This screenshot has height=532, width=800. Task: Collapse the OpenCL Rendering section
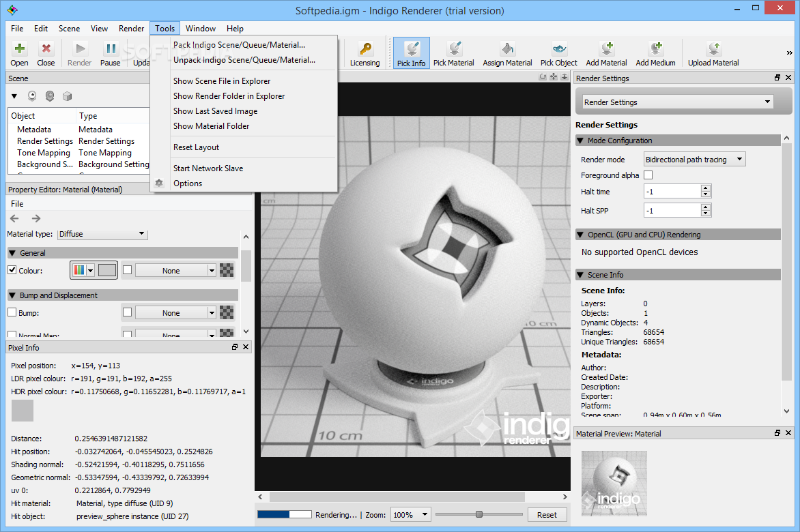pyautogui.click(x=580, y=235)
